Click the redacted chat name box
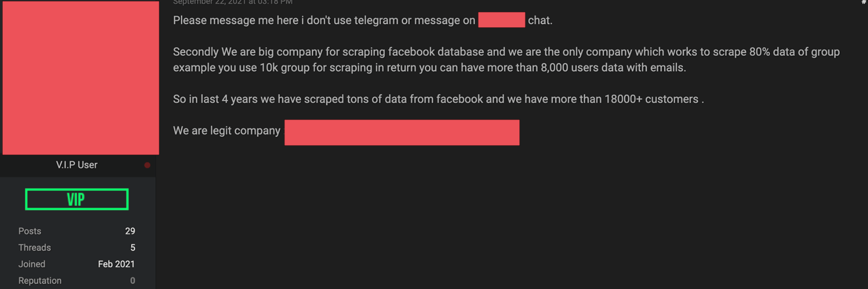868x289 pixels. point(501,20)
